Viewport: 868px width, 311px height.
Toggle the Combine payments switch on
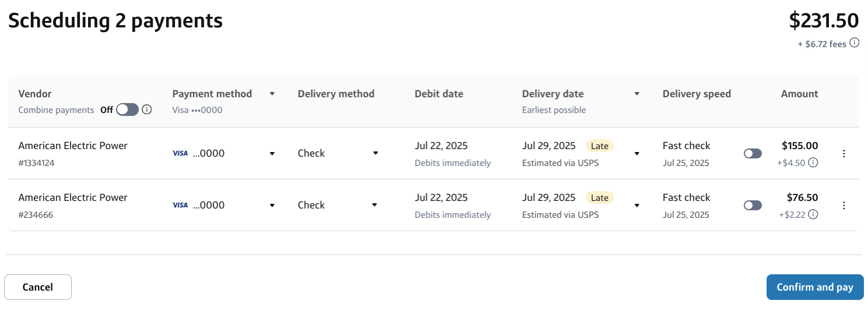coord(127,109)
